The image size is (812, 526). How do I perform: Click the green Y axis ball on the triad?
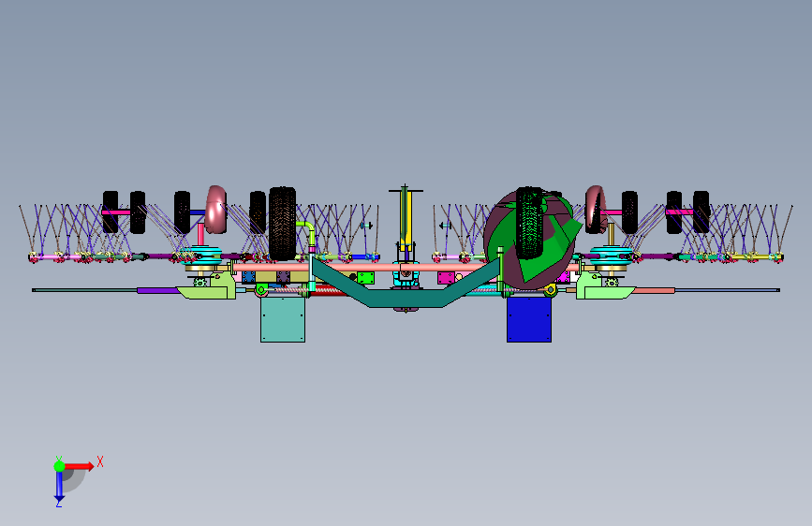tap(59, 466)
